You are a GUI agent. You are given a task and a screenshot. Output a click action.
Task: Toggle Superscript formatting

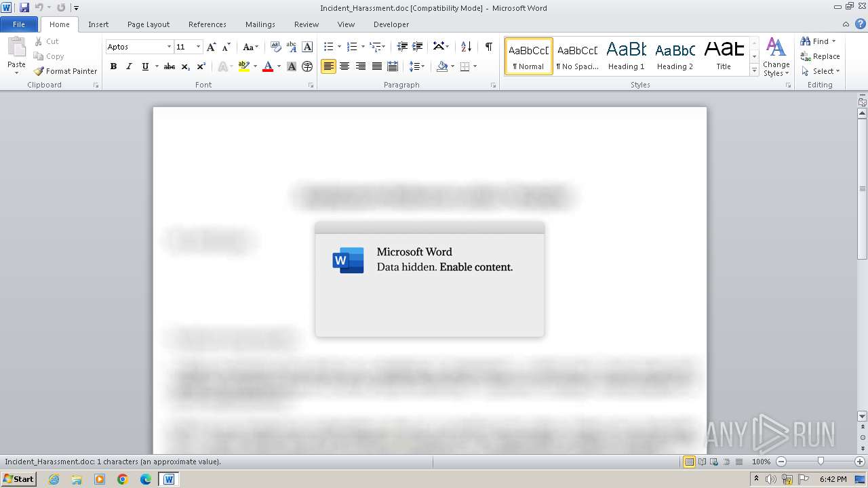tap(201, 66)
